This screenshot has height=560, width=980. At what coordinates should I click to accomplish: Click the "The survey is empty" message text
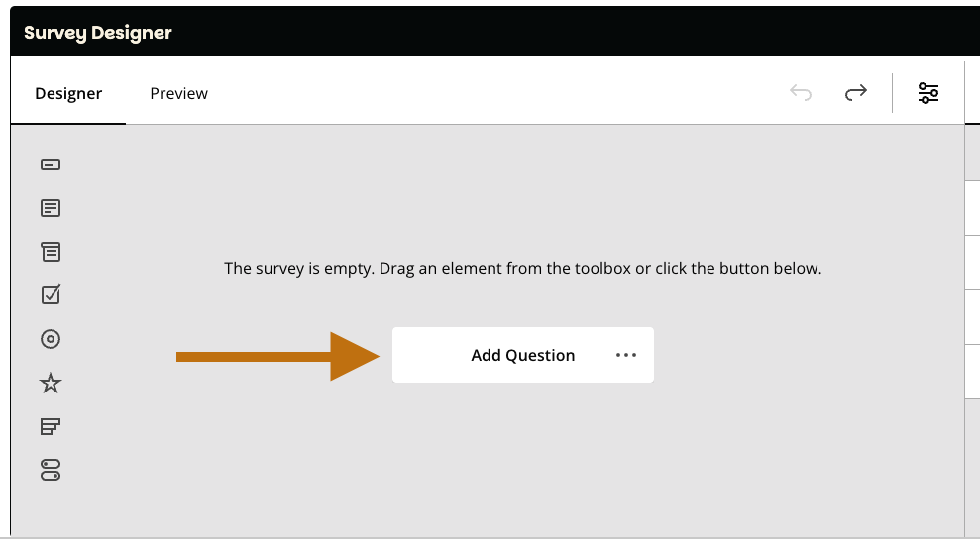click(523, 268)
